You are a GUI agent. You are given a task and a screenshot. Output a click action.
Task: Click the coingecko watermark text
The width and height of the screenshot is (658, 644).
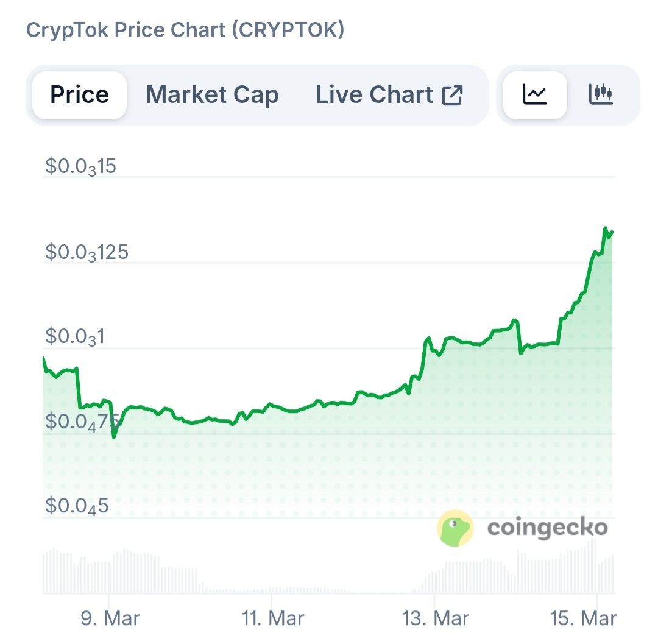547,528
